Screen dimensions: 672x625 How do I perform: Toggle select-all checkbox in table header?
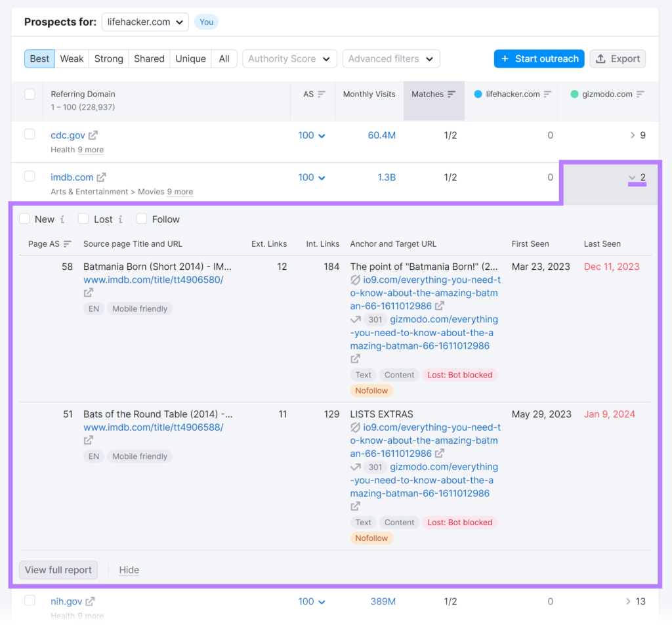point(30,95)
